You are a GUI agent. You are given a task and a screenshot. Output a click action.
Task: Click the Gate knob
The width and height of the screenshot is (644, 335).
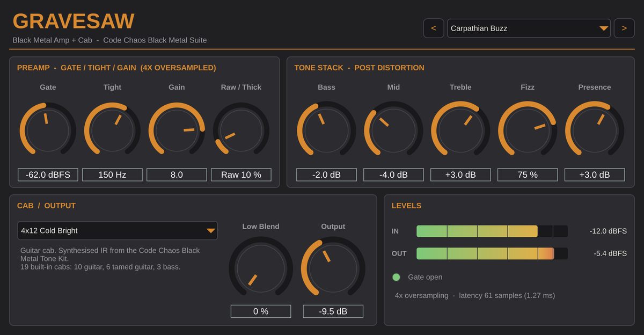(x=48, y=130)
